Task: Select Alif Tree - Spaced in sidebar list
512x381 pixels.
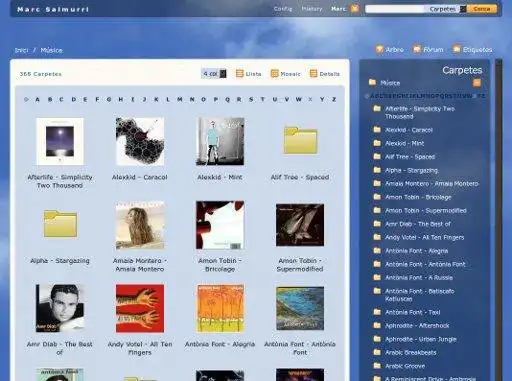Action: click(410, 157)
